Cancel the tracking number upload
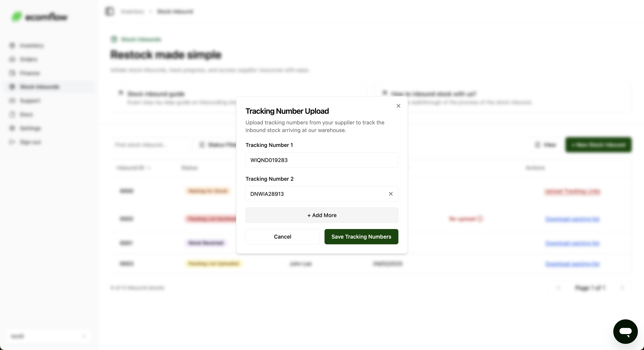Image resolution: width=644 pixels, height=350 pixels. click(x=282, y=237)
